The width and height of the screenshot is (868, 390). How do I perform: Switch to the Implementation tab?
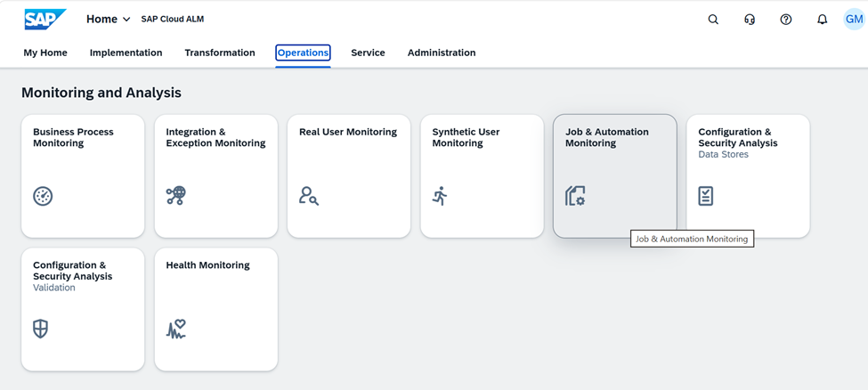(x=126, y=53)
